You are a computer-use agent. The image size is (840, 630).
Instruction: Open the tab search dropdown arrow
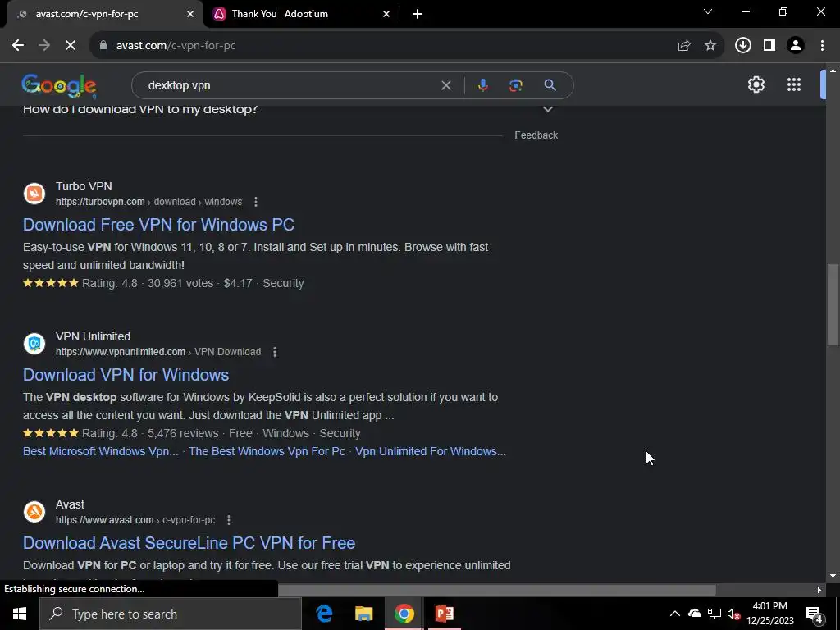click(708, 11)
